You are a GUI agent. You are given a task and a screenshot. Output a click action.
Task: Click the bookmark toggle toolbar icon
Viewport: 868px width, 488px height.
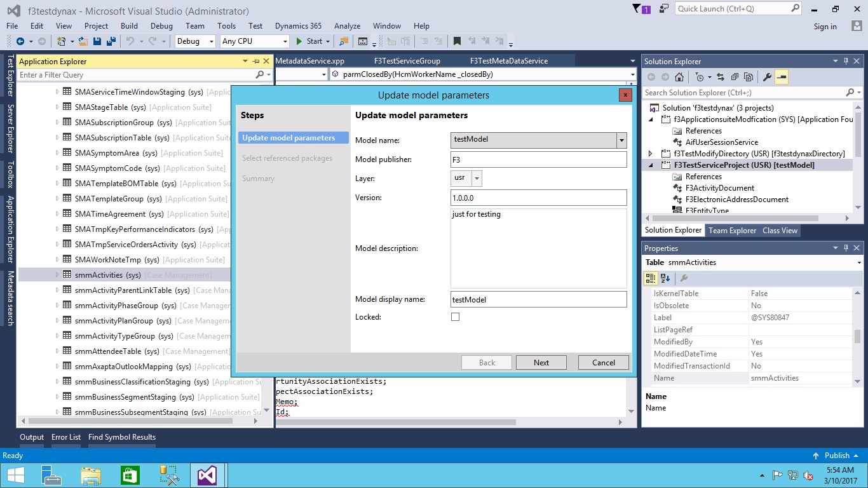click(x=457, y=41)
